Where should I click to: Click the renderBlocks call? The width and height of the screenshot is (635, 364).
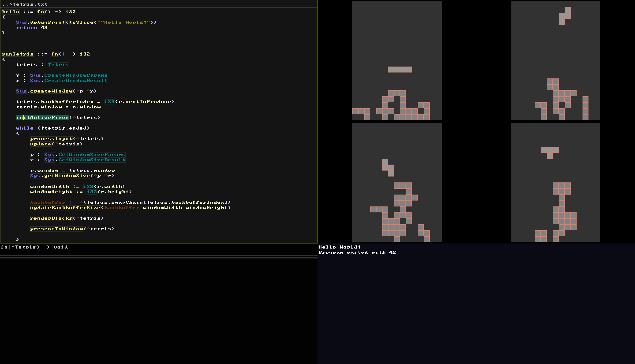tap(67, 218)
